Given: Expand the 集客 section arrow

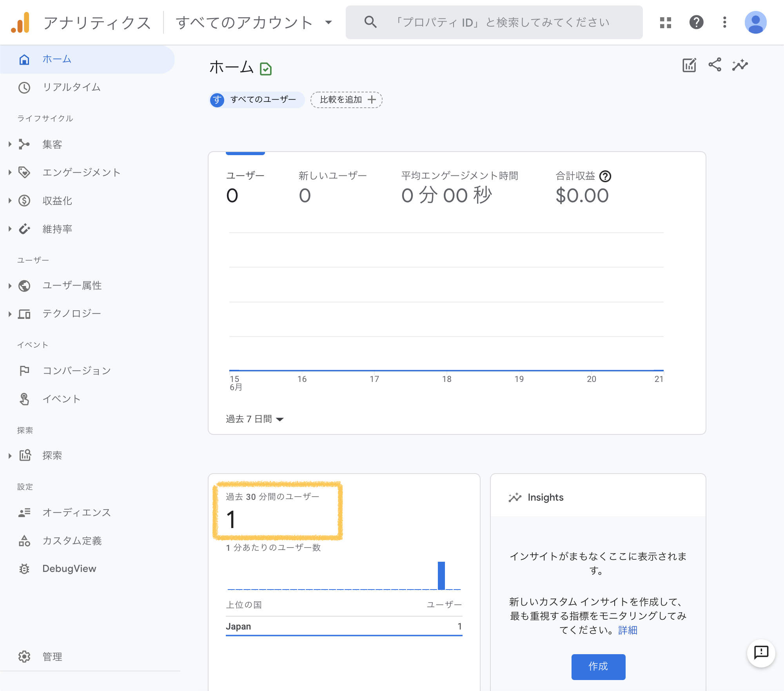Looking at the screenshot, I should coord(10,145).
